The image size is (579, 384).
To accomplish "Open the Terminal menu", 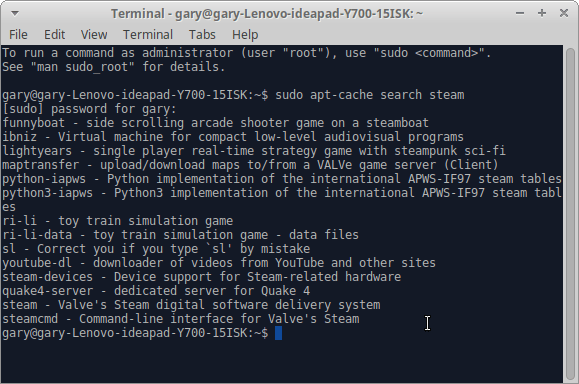I will click(148, 35).
